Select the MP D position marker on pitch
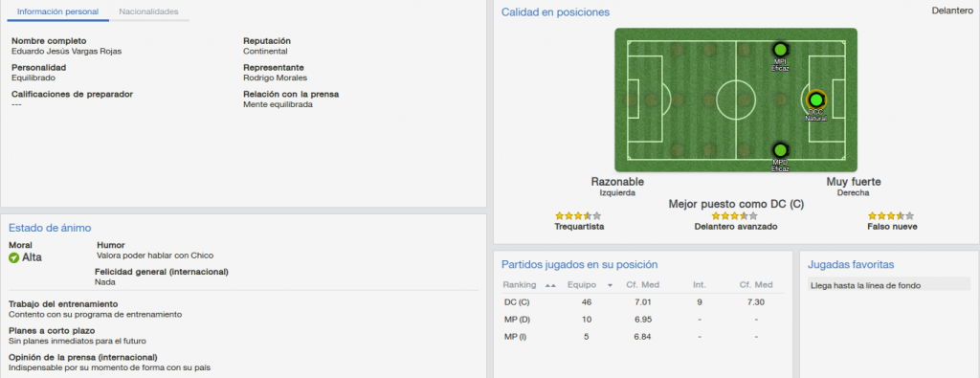Screen dimensions: 980x378 coord(779,150)
